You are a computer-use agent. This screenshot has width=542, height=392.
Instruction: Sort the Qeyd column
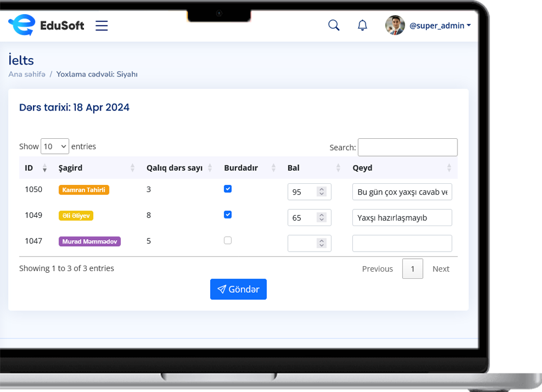pos(449,168)
